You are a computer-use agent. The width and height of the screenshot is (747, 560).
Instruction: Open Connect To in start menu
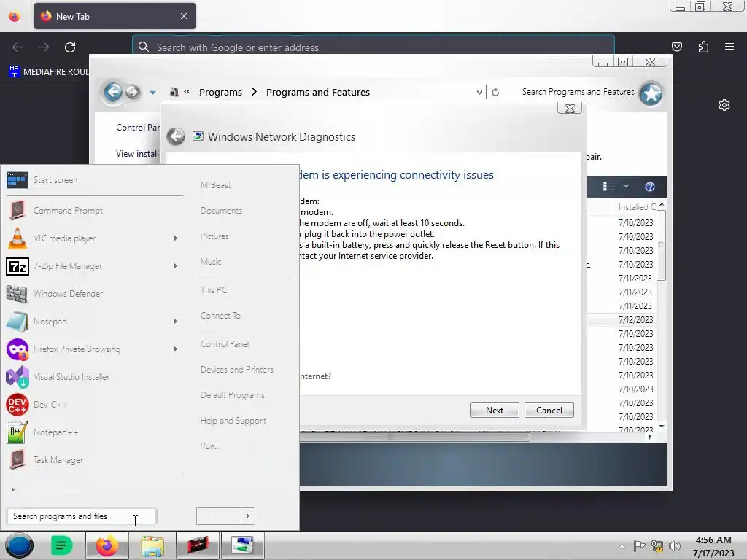click(x=220, y=316)
